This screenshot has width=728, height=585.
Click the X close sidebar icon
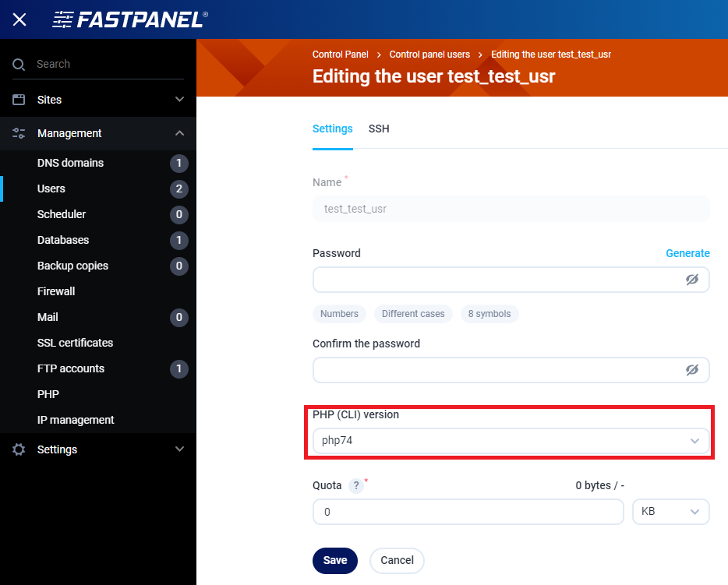pyautogui.click(x=19, y=19)
